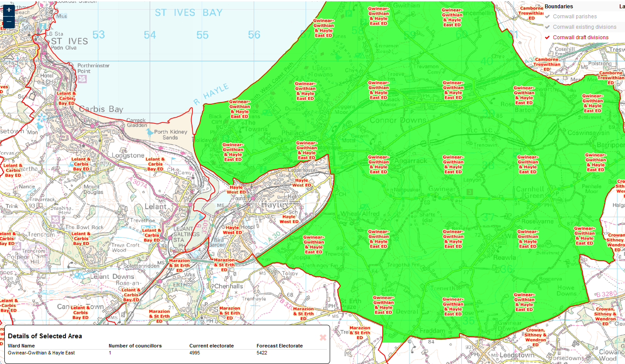Click the Forecast Electorate column header
Screen dimensions: 625x364
tap(279, 346)
